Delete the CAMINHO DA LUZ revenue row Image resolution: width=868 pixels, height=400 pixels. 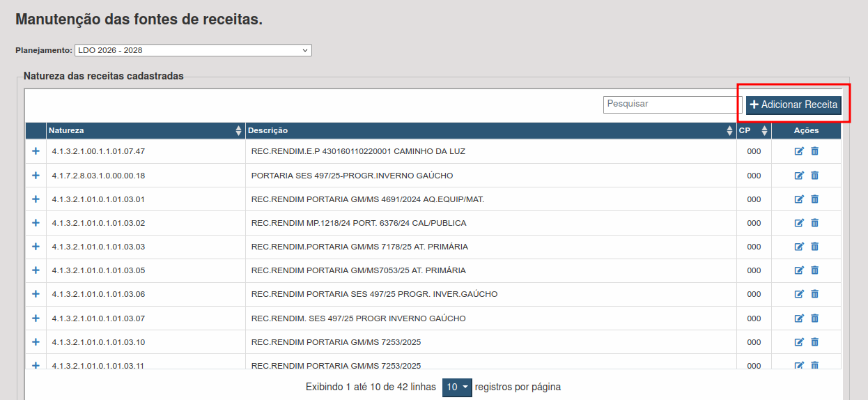[x=814, y=151]
